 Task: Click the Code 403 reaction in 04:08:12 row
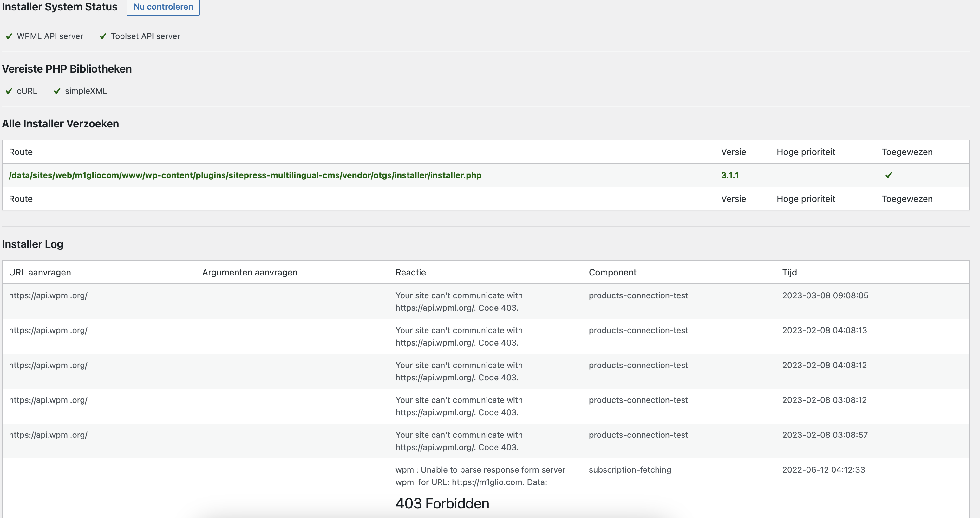click(x=459, y=372)
